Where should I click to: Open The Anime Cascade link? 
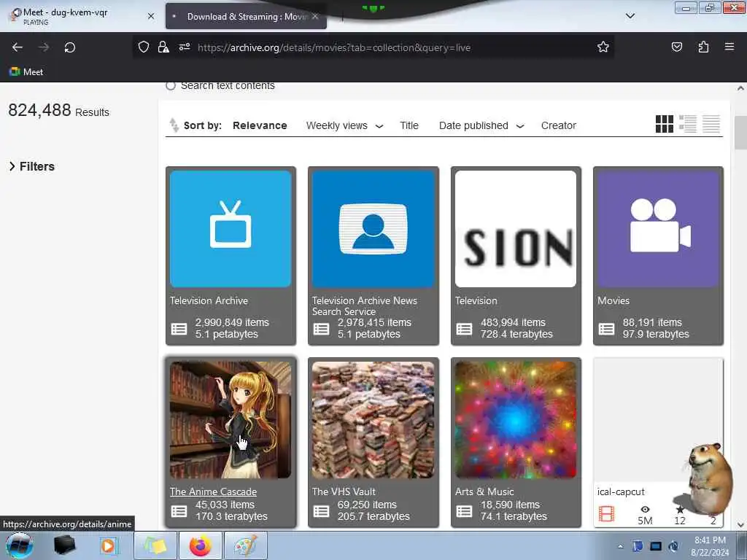(x=213, y=491)
